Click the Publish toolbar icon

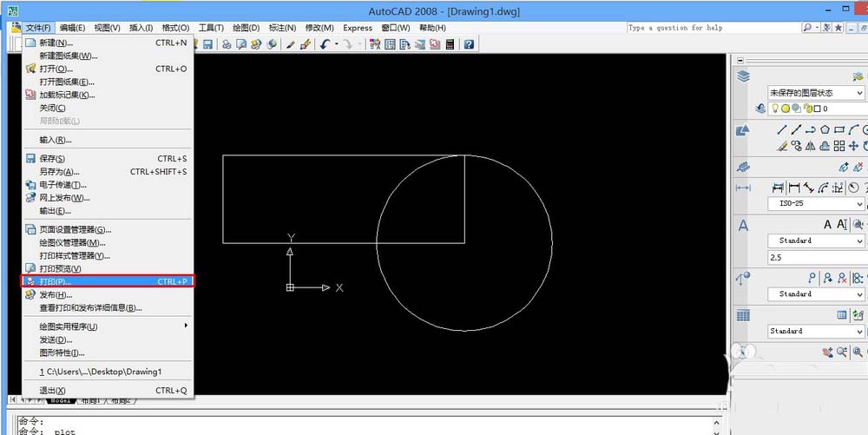(x=256, y=44)
